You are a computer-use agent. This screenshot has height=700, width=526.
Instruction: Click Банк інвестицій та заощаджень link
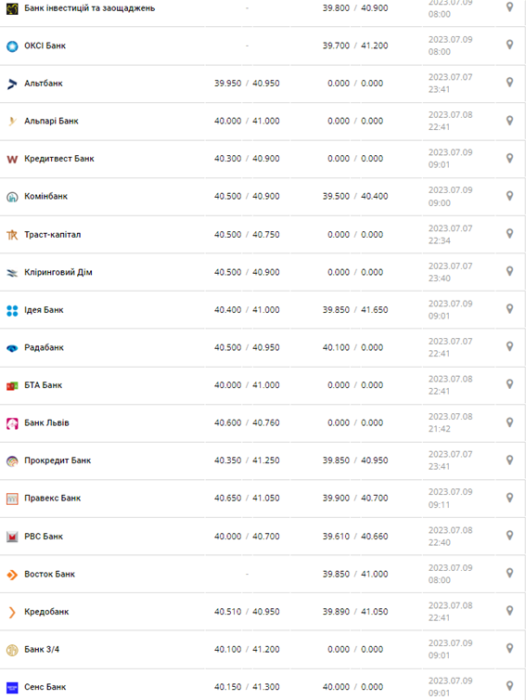89,8
